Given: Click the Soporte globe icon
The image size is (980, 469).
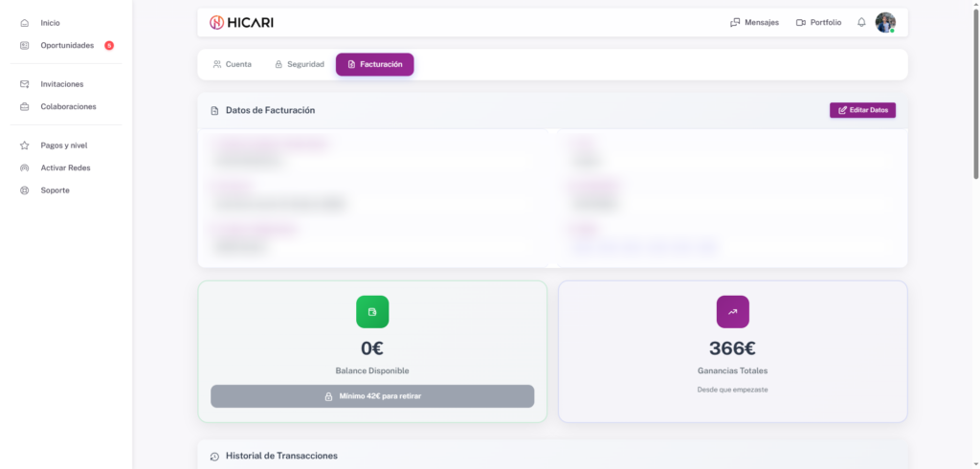Looking at the screenshot, I should pyautogui.click(x=25, y=190).
